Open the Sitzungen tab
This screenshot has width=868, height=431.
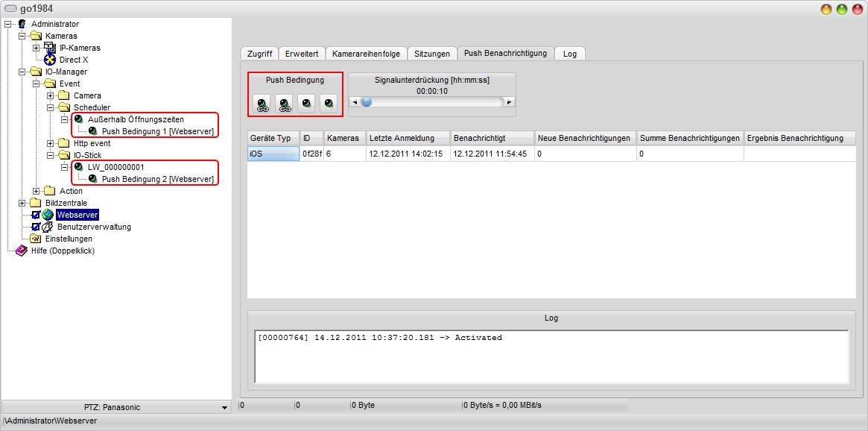432,54
